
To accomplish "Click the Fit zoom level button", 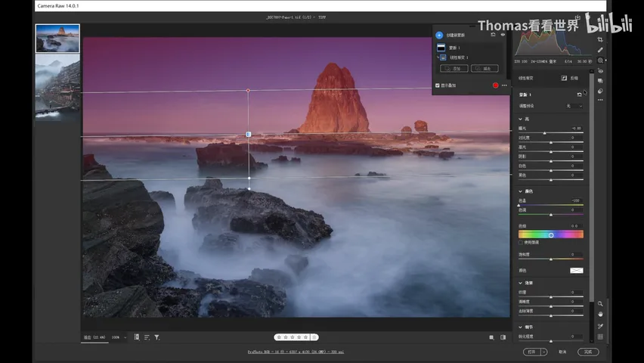I will (94, 337).
